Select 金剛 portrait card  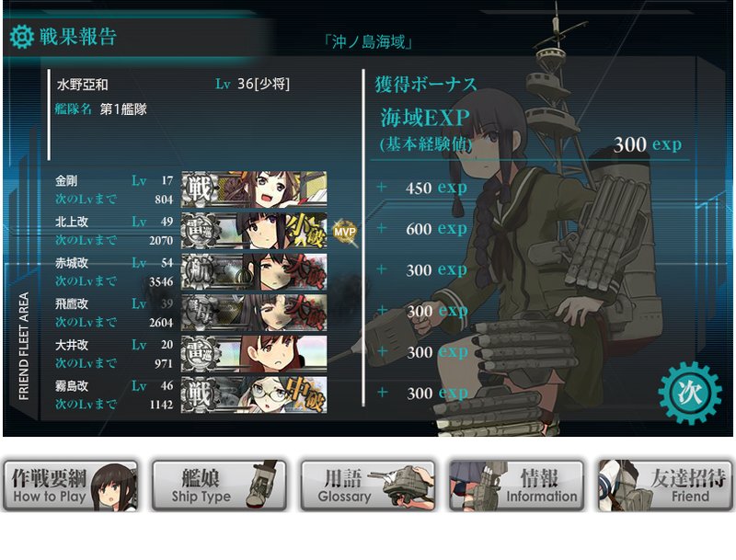tap(254, 189)
